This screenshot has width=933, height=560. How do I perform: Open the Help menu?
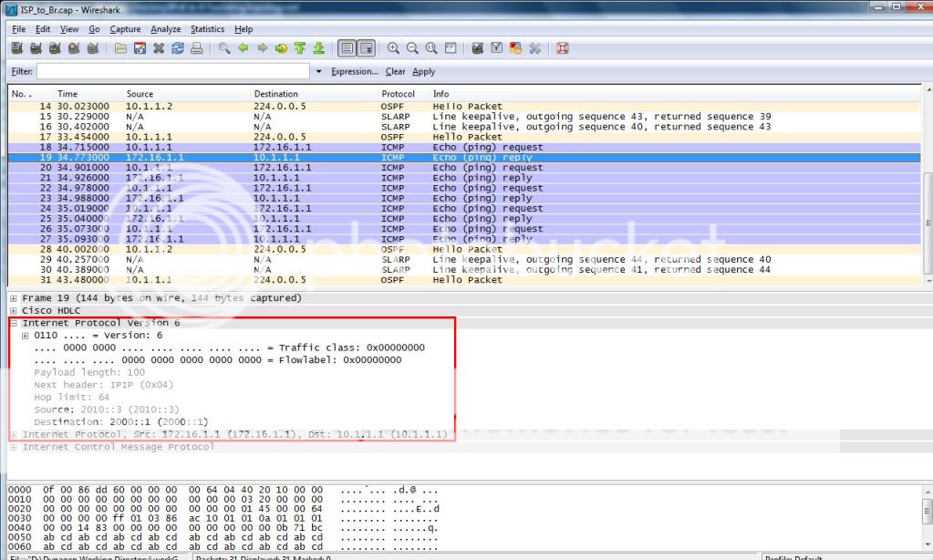(x=244, y=29)
